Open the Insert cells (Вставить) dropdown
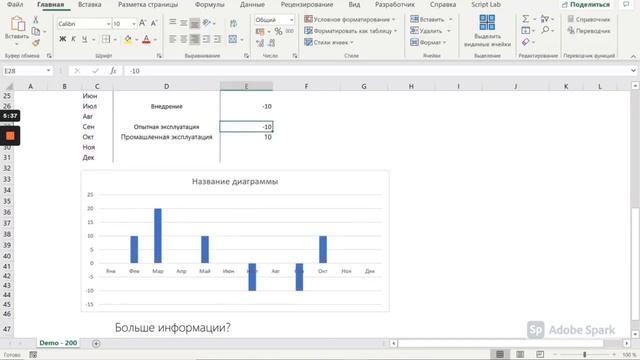This screenshot has height=360, width=640. coord(431,19)
